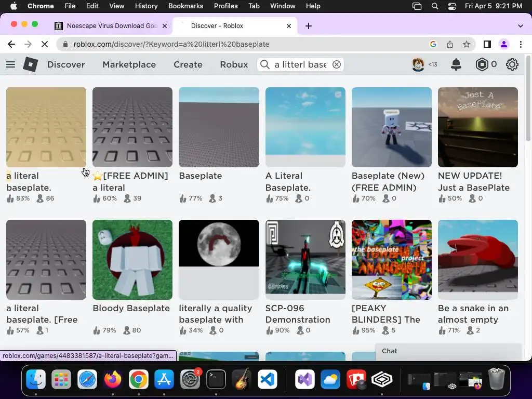Open the Robux link
532x399 pixels.
pos(234,64)
